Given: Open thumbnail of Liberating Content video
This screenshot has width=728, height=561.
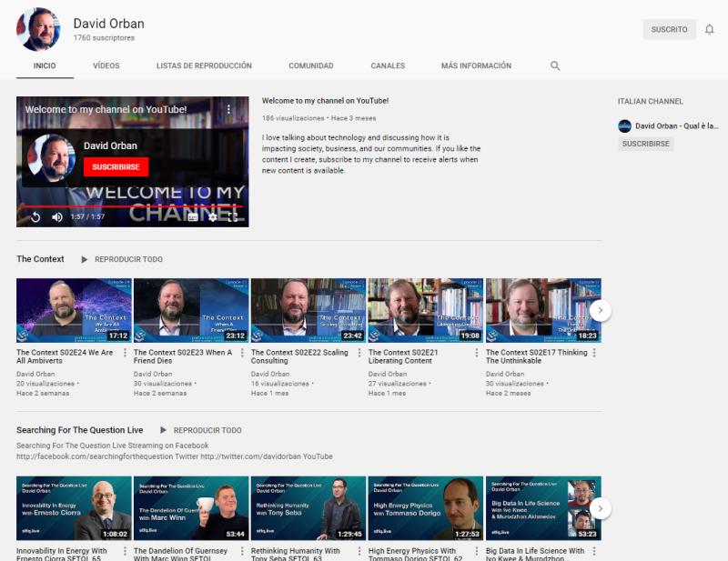Looking at the screenshot, I should click(426, 310).
